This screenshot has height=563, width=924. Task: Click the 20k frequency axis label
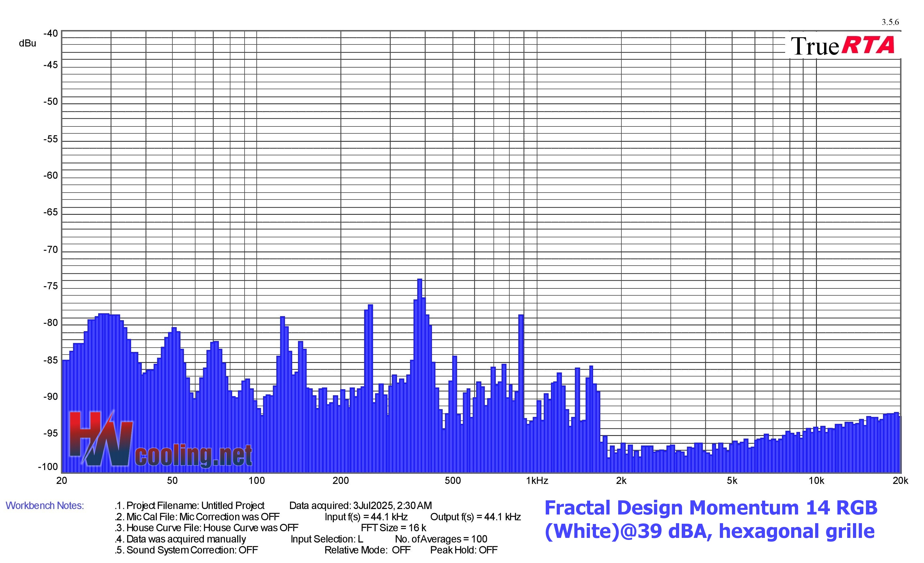[x=900, y=481]
